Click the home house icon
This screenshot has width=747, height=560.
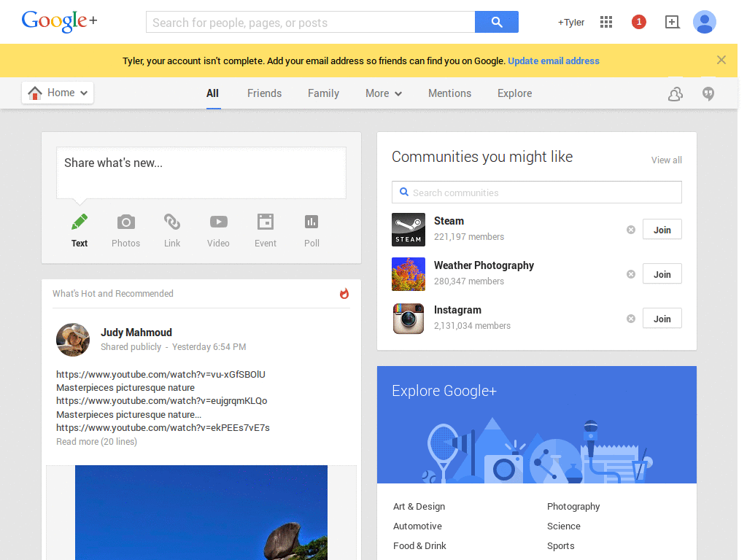[x=35, y=93]
